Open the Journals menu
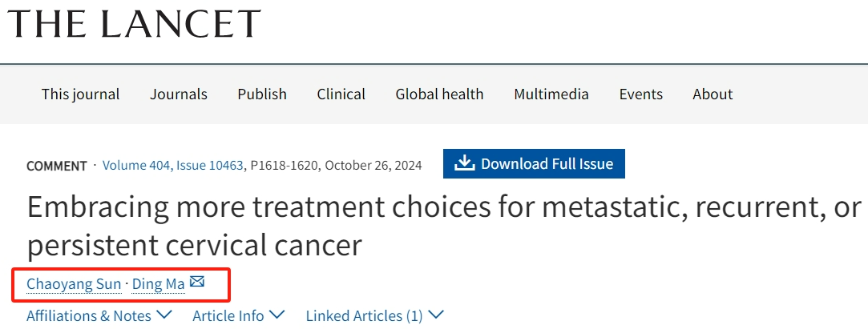The width and height of the screenshot is (868, 329). 178,94
